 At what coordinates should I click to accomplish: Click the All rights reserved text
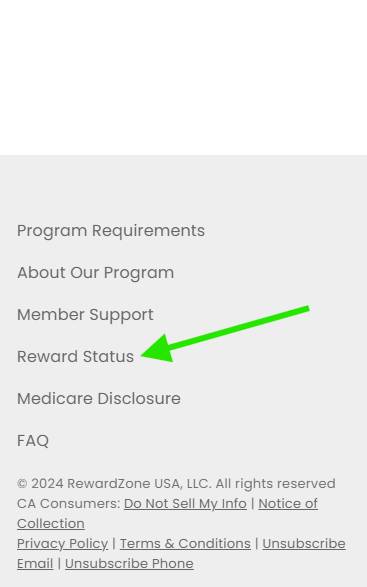pos(275,483)
